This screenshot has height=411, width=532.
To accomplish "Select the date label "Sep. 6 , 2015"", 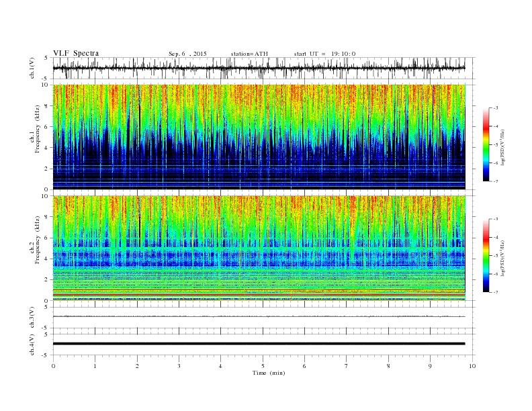I will pyautogui.click(x=187, y=54).
